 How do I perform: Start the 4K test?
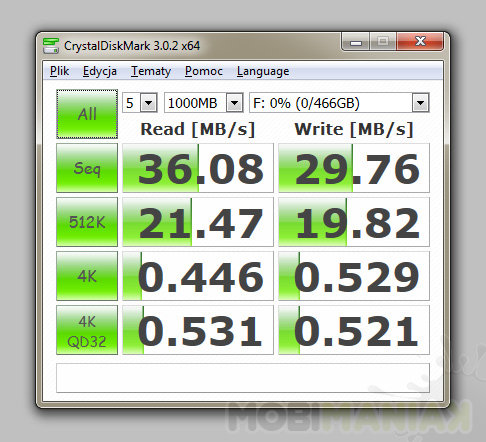pyautogui.click(x=87, y=276)
